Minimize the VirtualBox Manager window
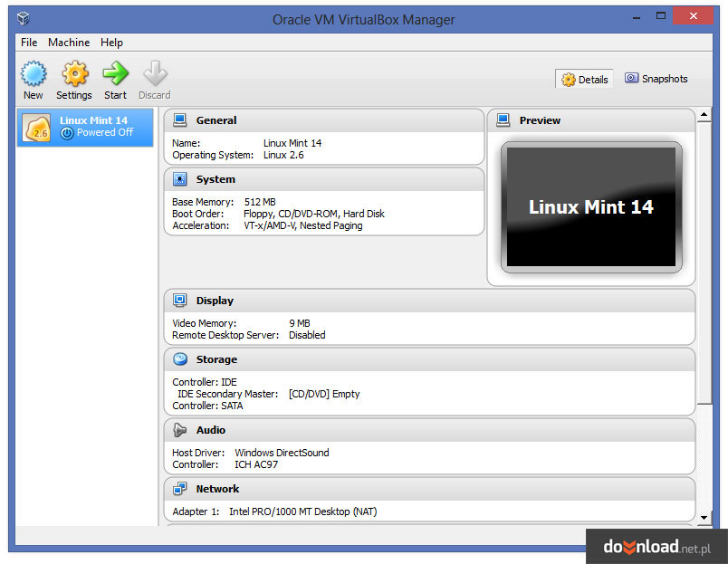The image size is (728, 564). point(637,17)
